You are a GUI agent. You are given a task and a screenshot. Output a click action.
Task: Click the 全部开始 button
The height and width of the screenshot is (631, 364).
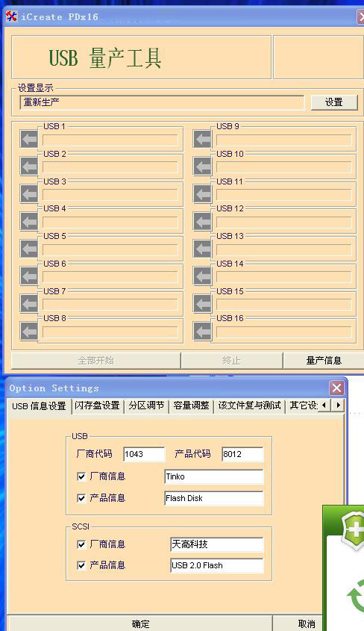[95, 360]
